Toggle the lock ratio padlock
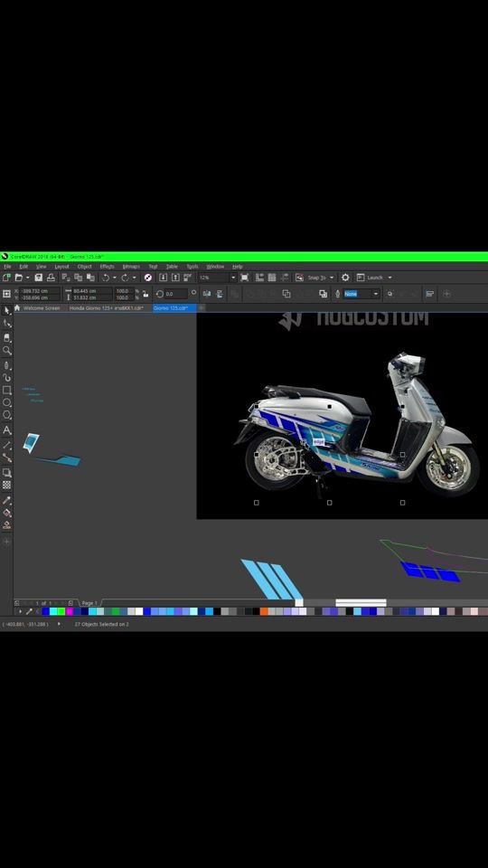The width and height of the screenshot is (488, 868). (x=145, y=294)
